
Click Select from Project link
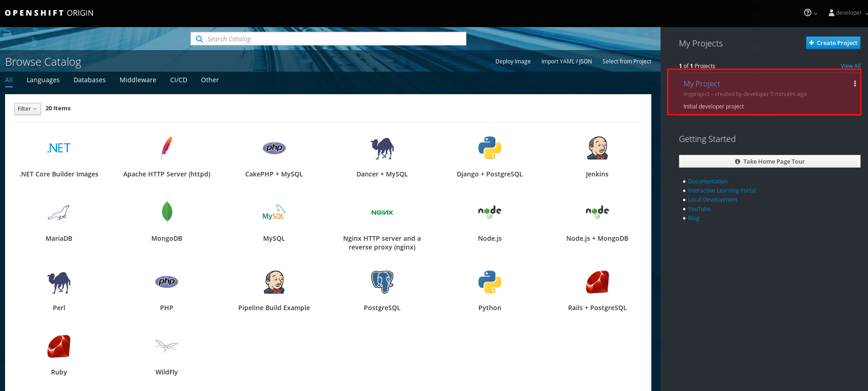627,62
